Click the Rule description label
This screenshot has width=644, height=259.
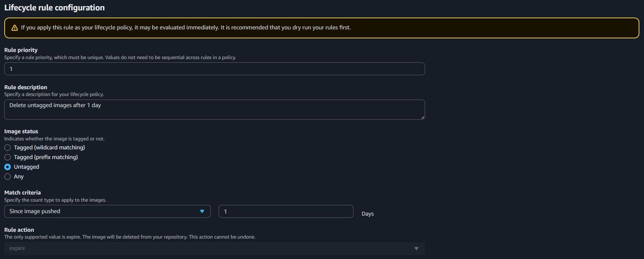pyautogui.click(x=26, y=87)
